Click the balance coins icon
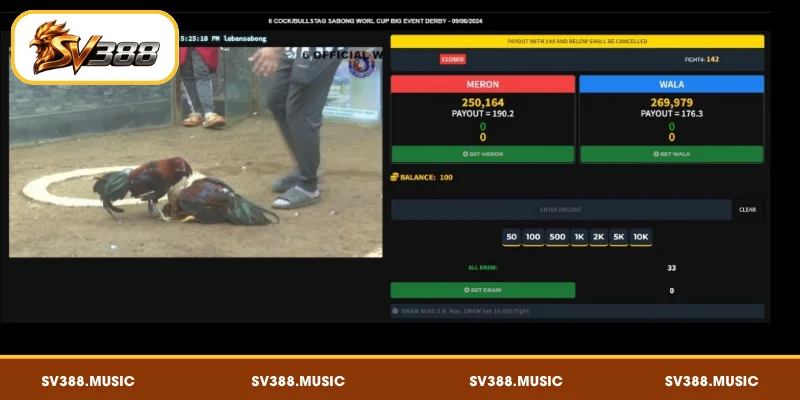 pos(394,177)
